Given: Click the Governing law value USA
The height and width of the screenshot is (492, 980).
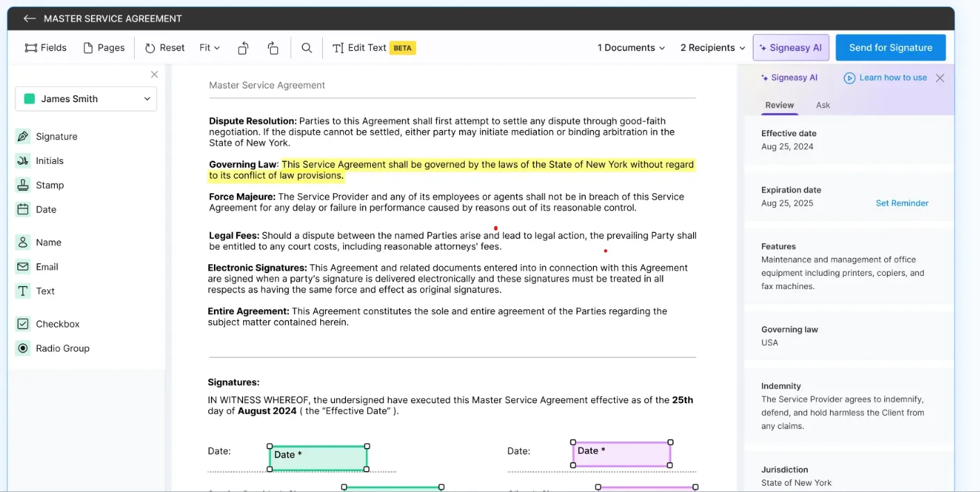Looking at the screenshot, I should coord(770,343).
